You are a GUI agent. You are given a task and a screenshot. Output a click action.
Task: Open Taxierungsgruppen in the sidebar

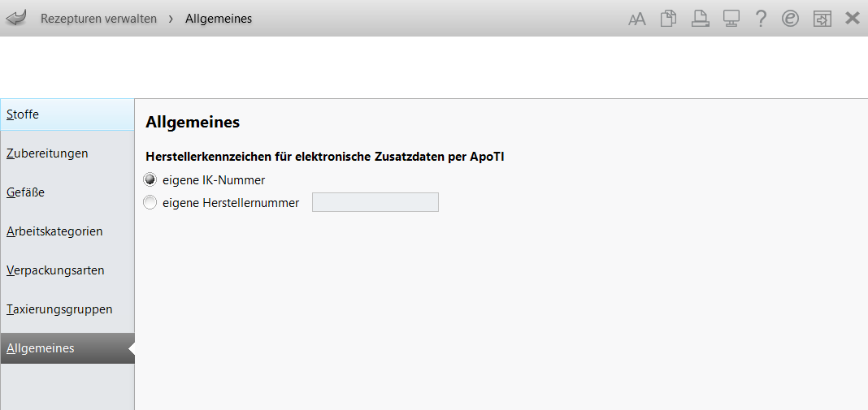(67, 309)
